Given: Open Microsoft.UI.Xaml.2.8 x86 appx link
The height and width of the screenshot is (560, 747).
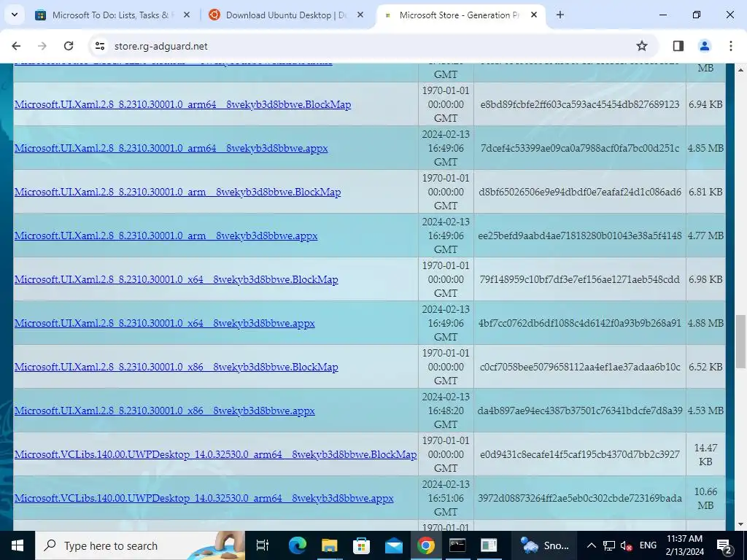Looking at the screenshot, I should click(164, 411).
